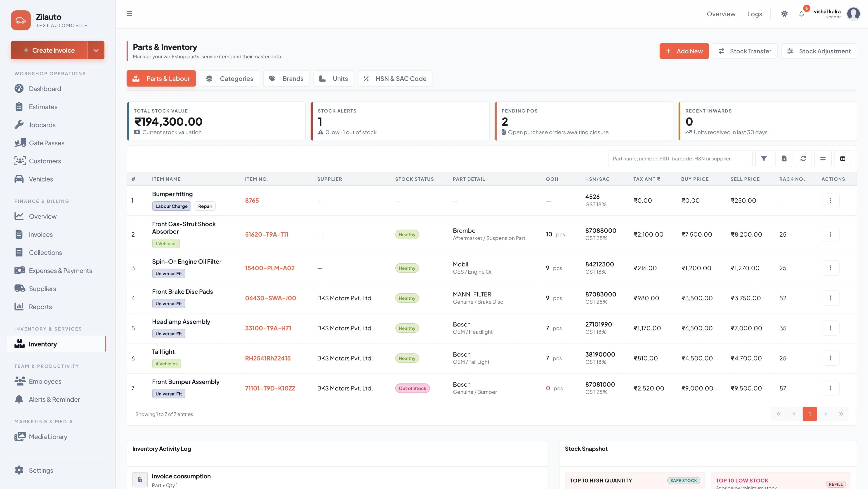Click the Add New button
This screenshot has width=868, height=489.
684,51
